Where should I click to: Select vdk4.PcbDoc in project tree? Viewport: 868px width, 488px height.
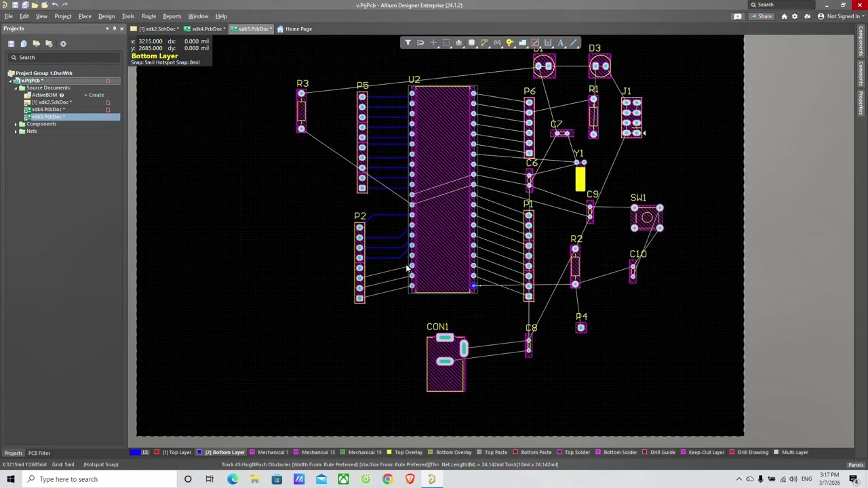[48, 110]
